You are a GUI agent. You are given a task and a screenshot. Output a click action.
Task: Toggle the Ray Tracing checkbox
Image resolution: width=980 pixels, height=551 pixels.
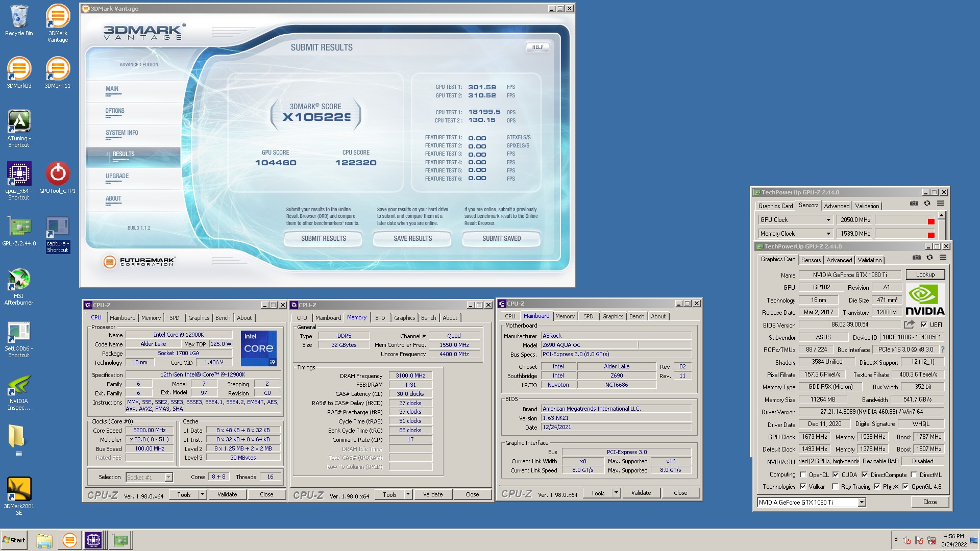click(835, 487)
